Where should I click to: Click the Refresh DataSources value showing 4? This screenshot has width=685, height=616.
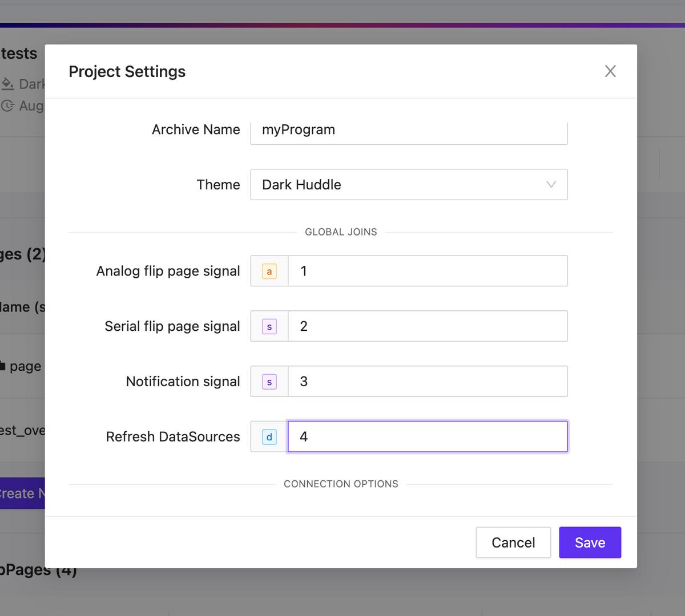point(428,436)
